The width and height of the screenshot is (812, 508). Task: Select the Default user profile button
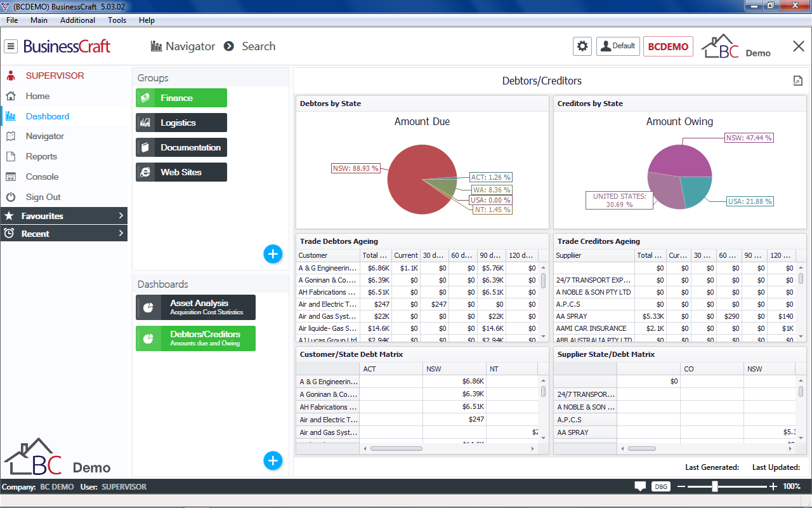pos(618,46)
